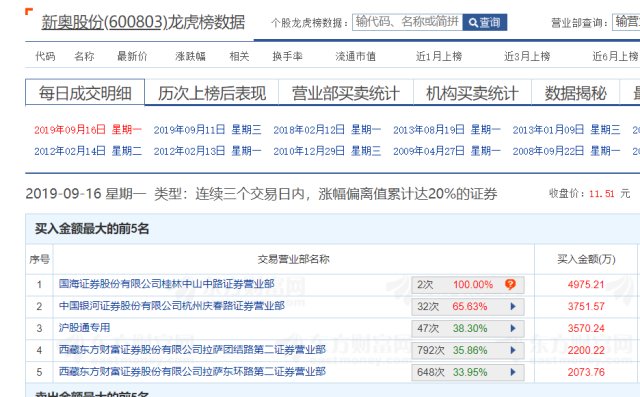Click the 买入金额 value 3751.57

coord(586,306)
